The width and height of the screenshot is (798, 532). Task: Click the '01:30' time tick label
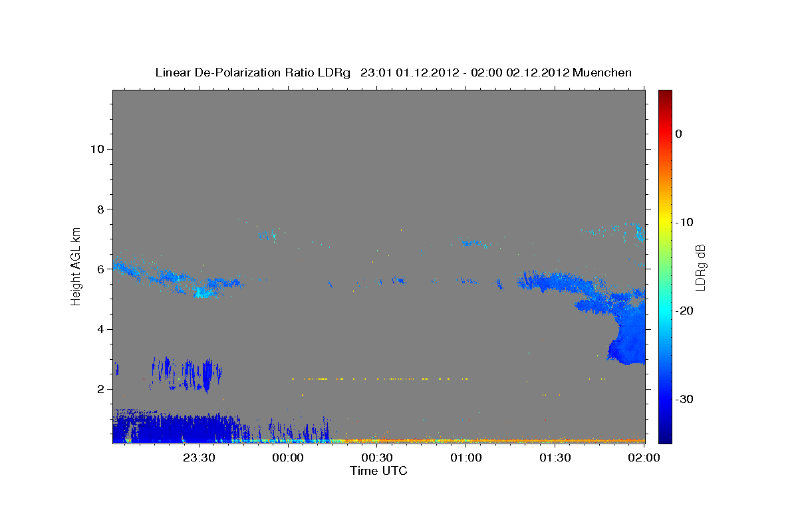pos(555,458)
